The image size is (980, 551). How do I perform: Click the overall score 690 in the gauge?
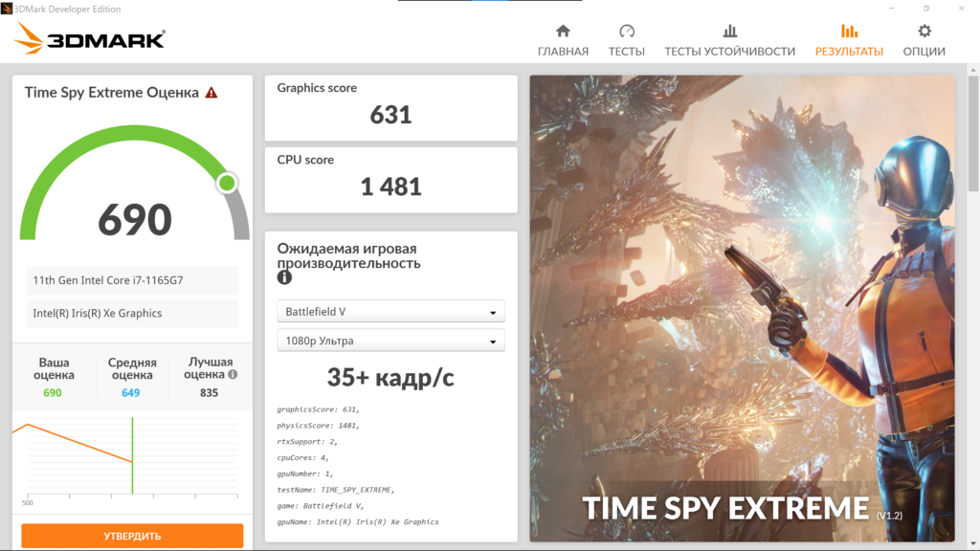coord(135,220)
